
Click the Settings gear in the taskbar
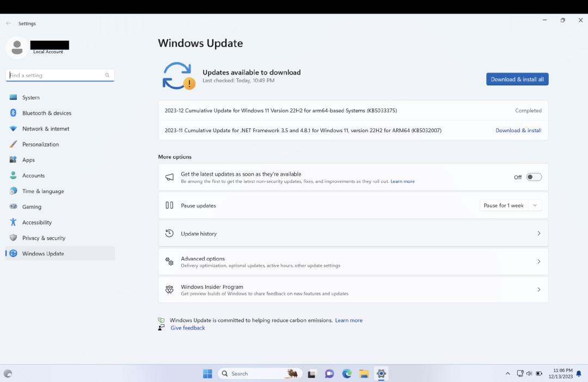click(381, 373)
